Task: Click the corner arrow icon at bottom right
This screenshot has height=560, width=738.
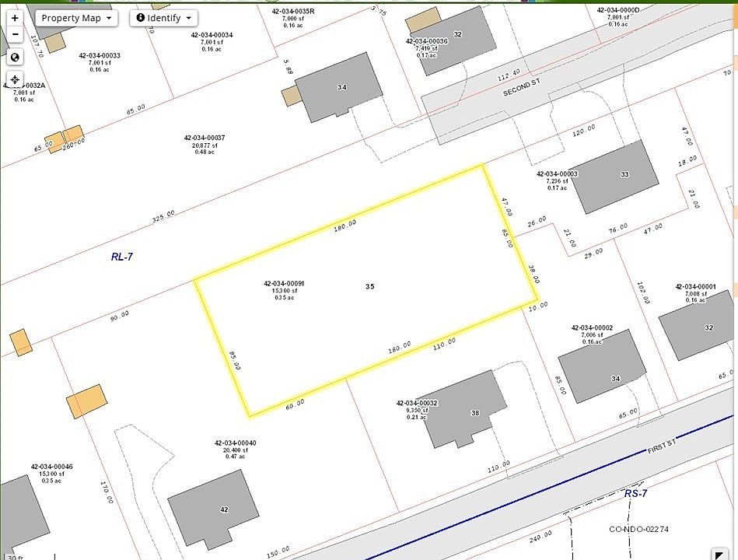Action: tap(719, 555)
